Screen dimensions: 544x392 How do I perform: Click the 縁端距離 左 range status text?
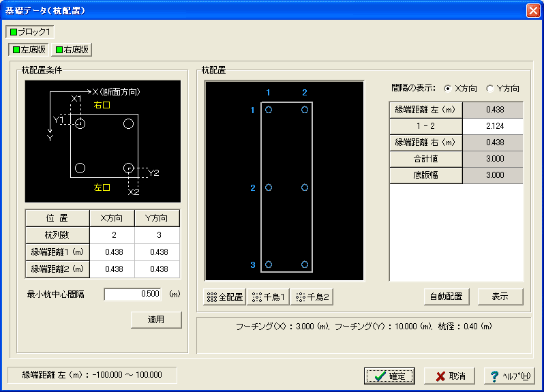pyautogui.click(x=92, y=375)
